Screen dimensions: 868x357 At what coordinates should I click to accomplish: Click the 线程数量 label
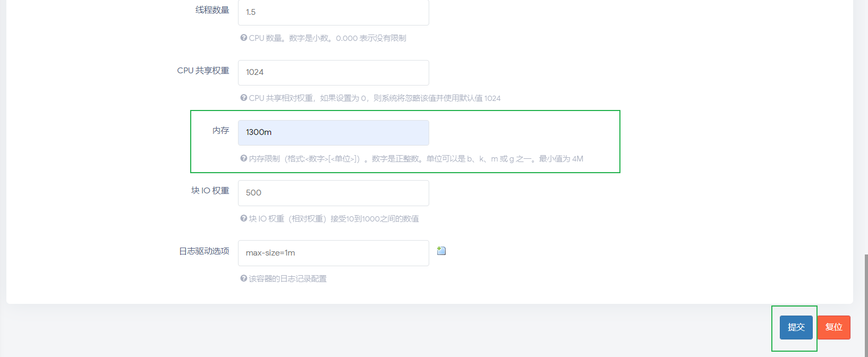coord(212,10)
